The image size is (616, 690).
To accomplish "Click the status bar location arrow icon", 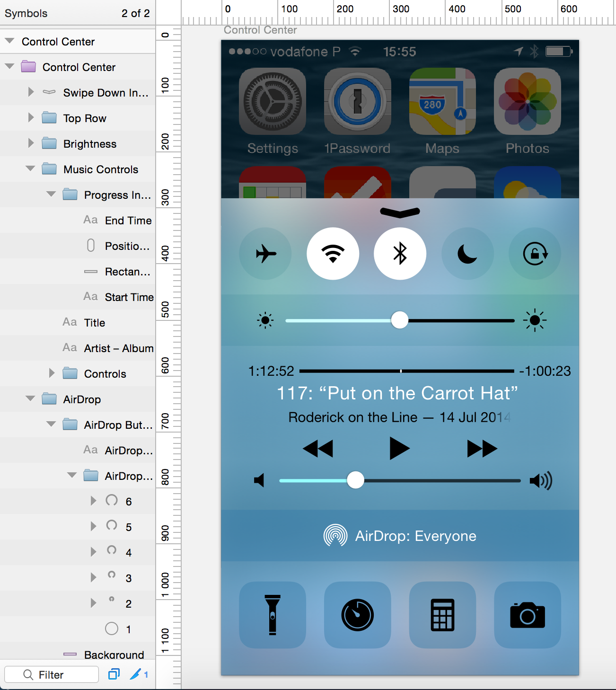I will click(519, 51).
